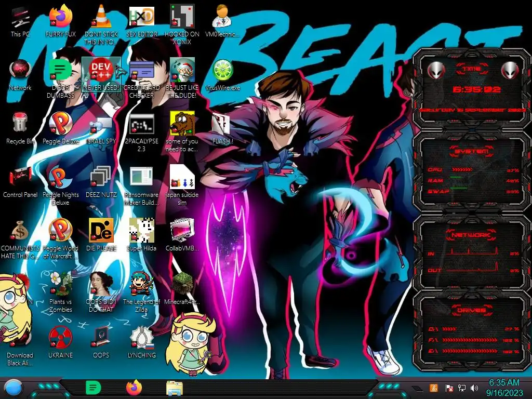Select the HxD hex editor desktop icon
Screen dimensions: 532x399
[141, 21]
